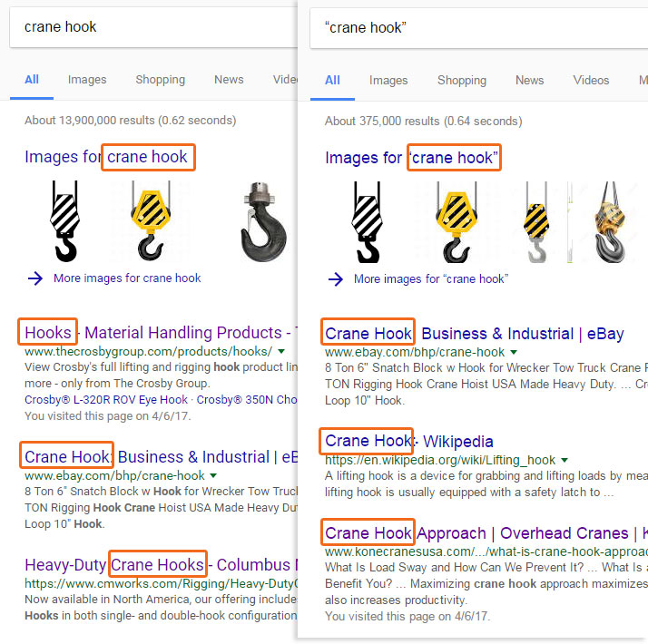Screen dimensions: 648x644
Task: Open News tab in left search panel
Action: pyautogui.click(x=229, y=79)
